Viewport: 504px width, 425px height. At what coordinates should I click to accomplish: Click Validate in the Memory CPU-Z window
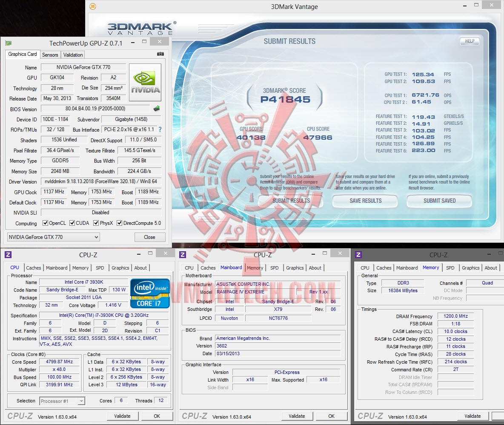point(472,416)
